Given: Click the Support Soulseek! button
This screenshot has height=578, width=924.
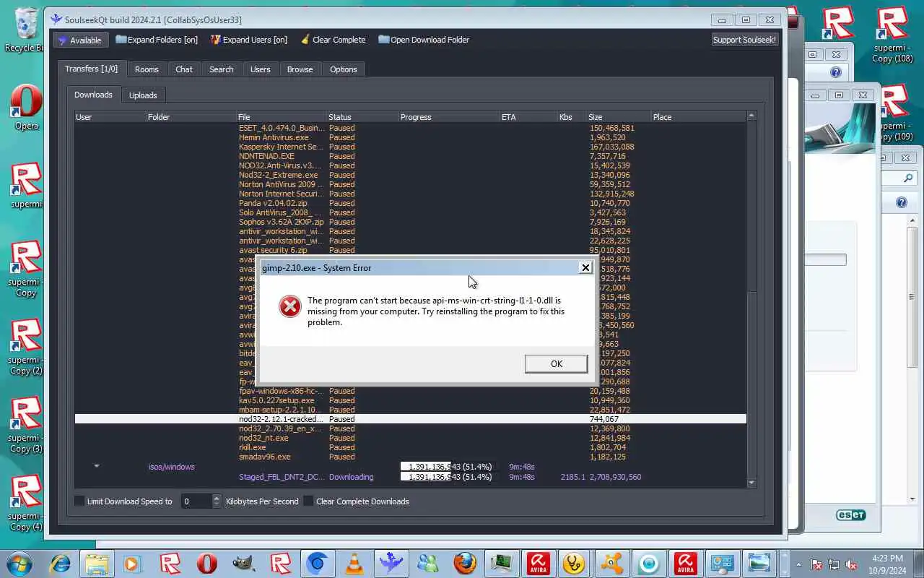Looking at the screenshot, I should 744,40.
